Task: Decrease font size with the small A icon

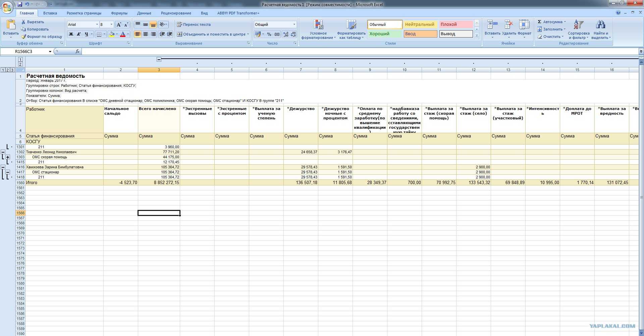Action: 126,24
